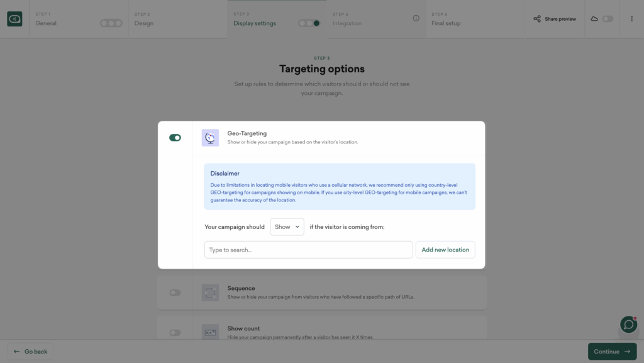Click the info icon beside Integration step

click(416, 19)
